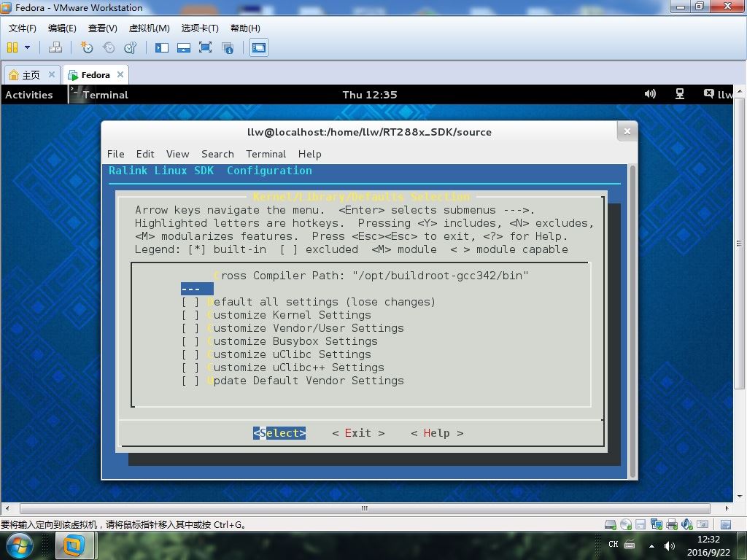This screenshot has width=747, height=560.
Task: Open the terminal Help menu
Action: (x=309, y=154)
